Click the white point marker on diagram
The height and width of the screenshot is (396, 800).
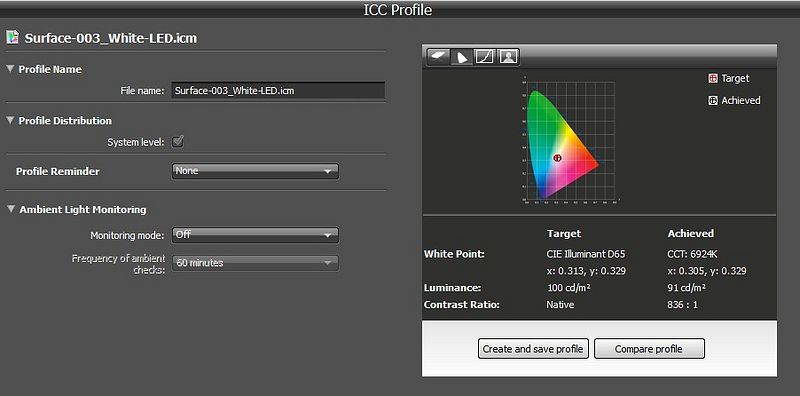pos(557,158)
